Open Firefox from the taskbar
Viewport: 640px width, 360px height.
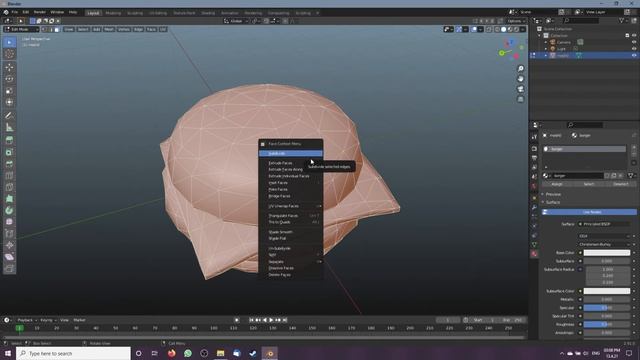[171, 353]
